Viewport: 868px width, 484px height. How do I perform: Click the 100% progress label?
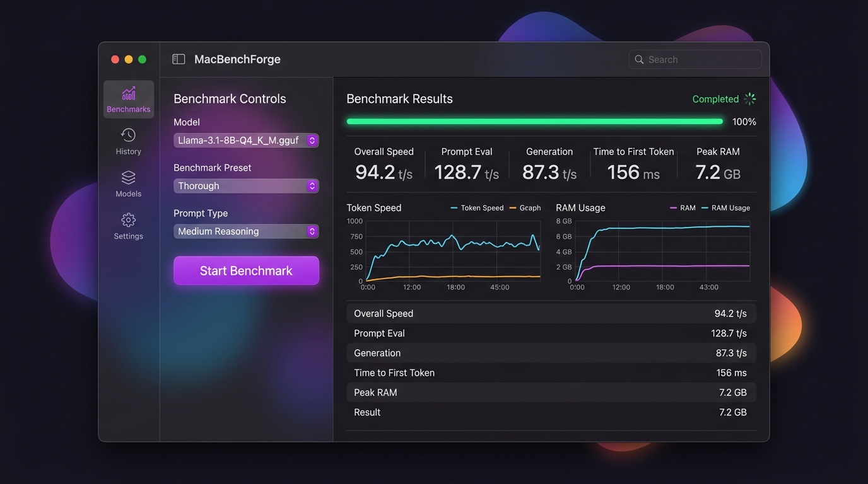(x=744, y=122)
